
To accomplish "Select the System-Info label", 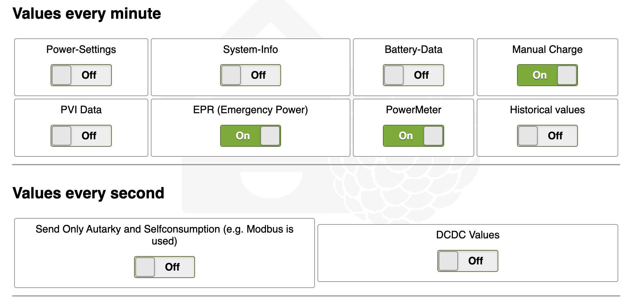I will [250, 49].
